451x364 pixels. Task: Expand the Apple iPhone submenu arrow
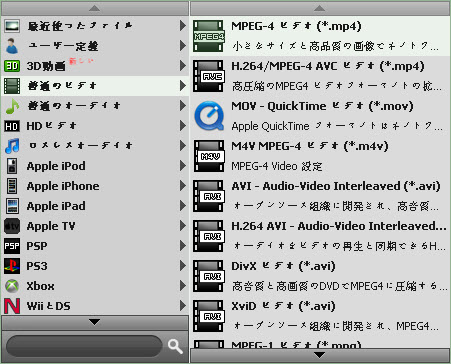pos(183,186)
